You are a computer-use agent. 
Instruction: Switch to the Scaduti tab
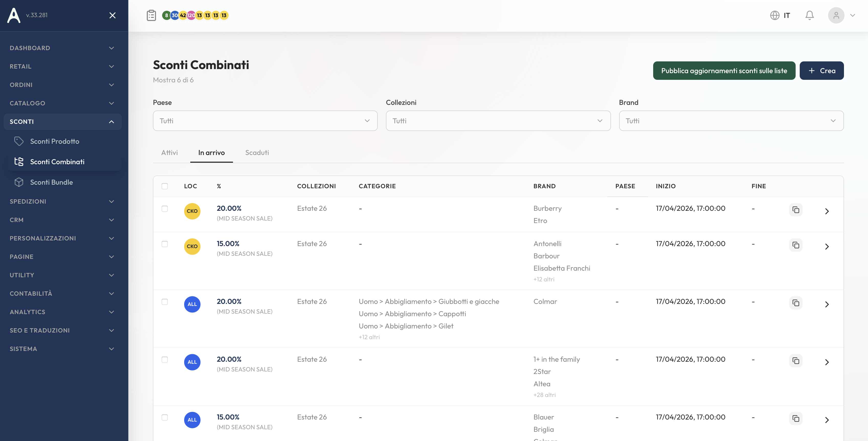(x=257, y=153)
